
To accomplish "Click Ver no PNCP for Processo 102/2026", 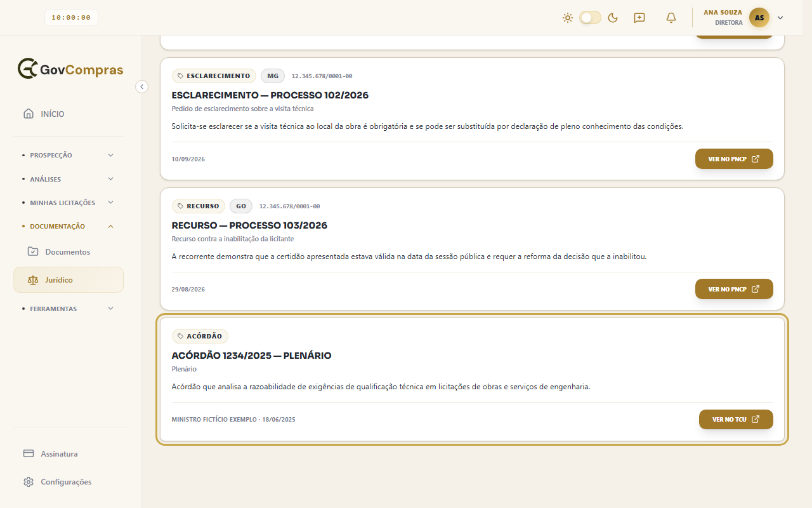I will click(x=734, y=159).
